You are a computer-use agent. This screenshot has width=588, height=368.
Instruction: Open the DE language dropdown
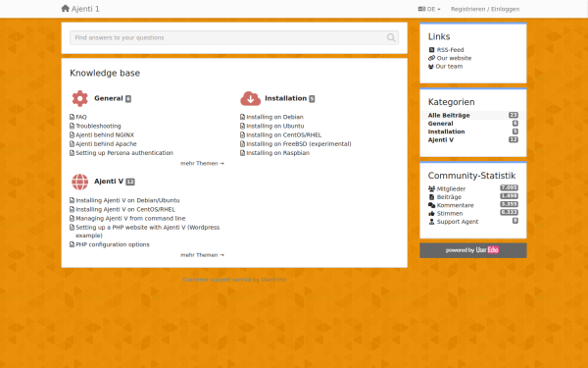pos(430,9)
